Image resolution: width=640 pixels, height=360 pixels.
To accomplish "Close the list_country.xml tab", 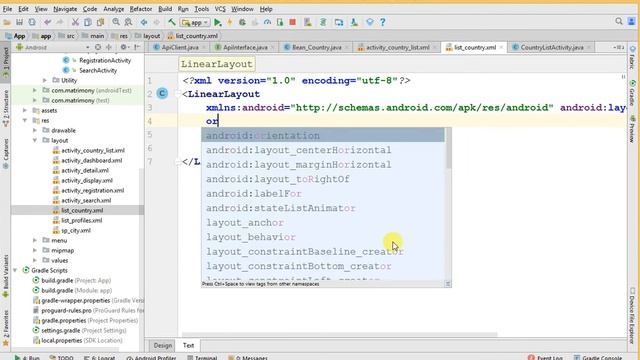I will click(x=501, y=47).
